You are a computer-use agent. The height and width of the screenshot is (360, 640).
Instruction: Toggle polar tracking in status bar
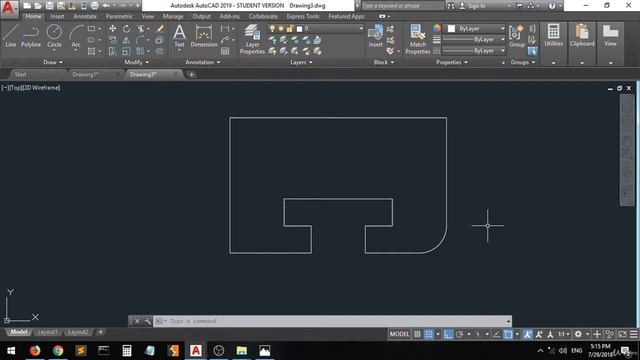pyautogui.click(x=460, y=334)
